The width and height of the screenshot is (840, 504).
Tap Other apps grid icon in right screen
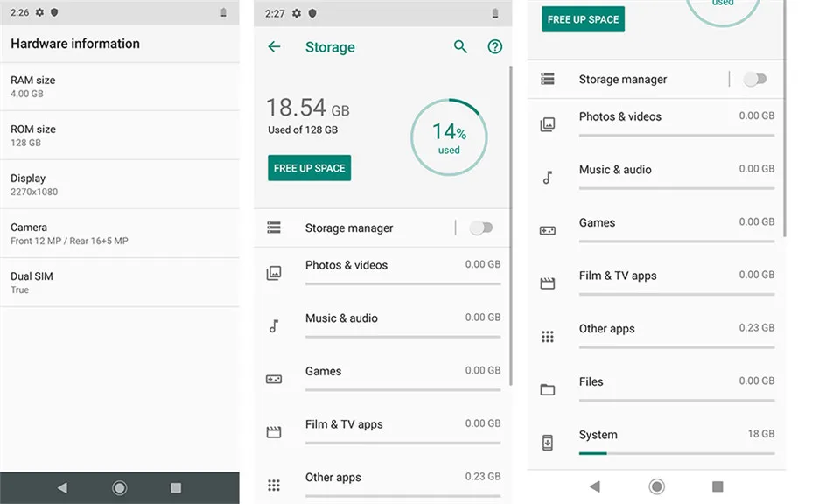[x=548, y=336]
